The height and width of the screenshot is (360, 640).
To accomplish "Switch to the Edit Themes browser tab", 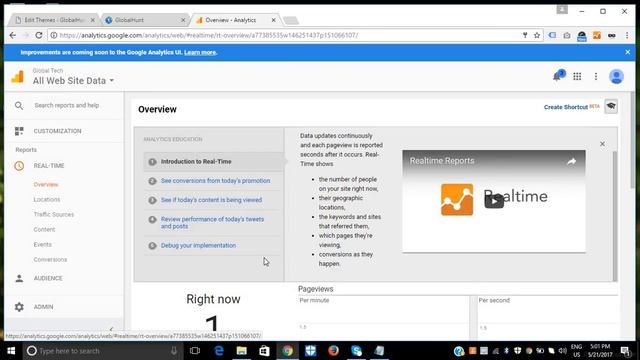I will tap(54, 20).
